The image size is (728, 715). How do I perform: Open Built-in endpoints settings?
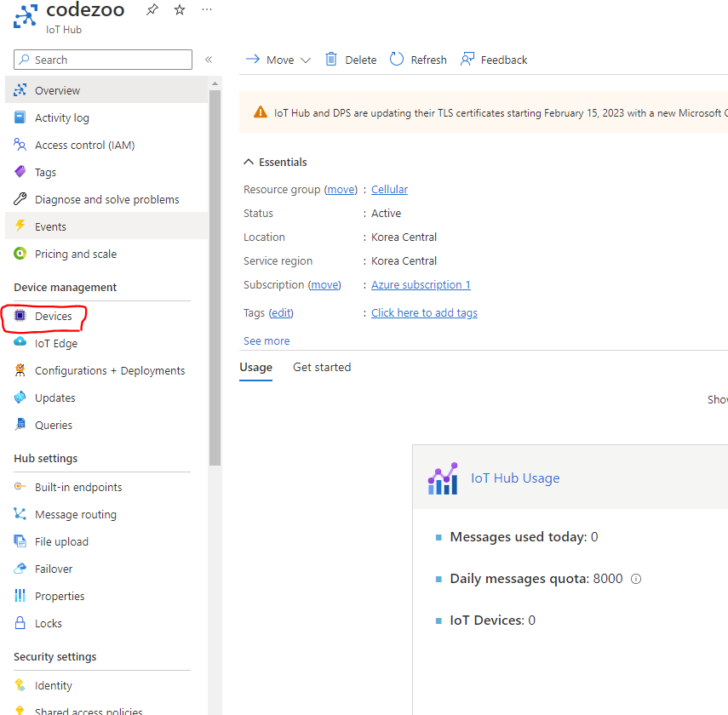coord(106,487)
